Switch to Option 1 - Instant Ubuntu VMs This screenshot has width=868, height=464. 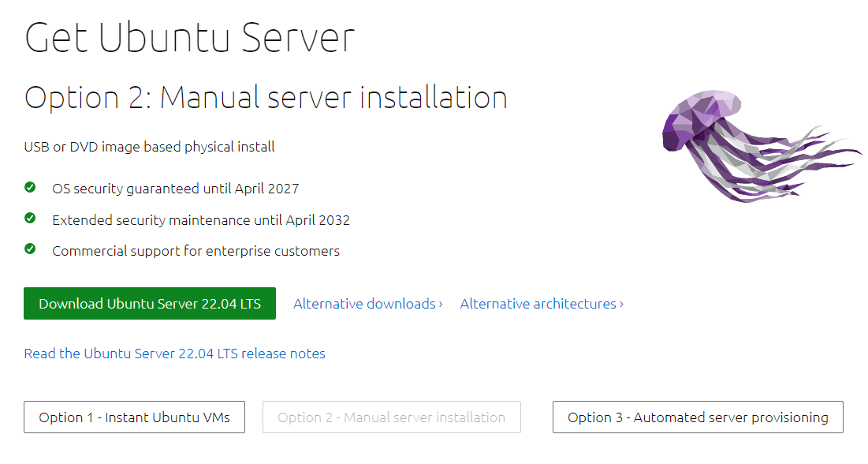(x=134, y=417)
